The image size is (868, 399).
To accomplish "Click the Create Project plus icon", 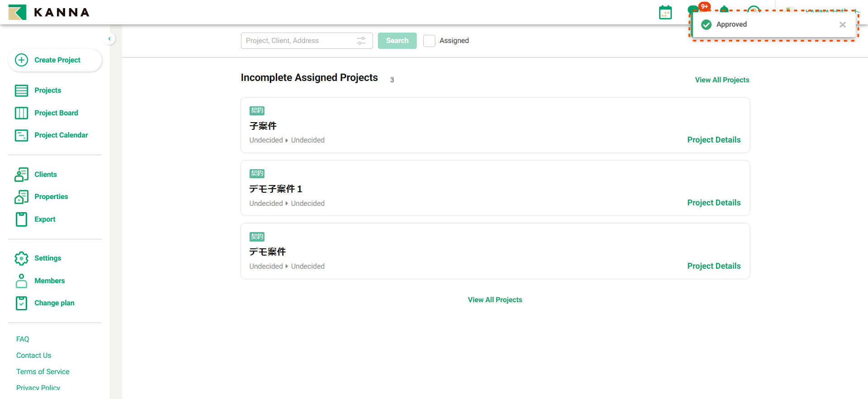I will (x=21, y=60).
